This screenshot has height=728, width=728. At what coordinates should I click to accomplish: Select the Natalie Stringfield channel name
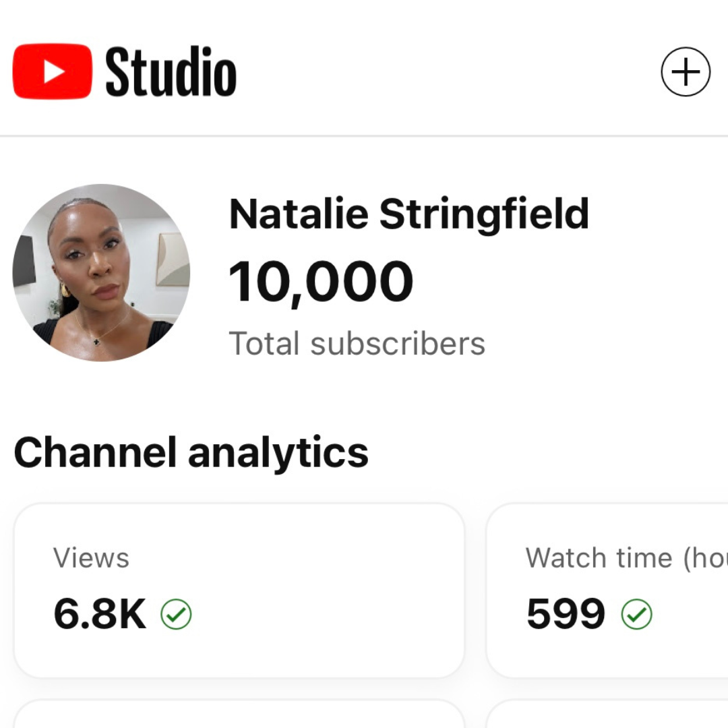408,214
